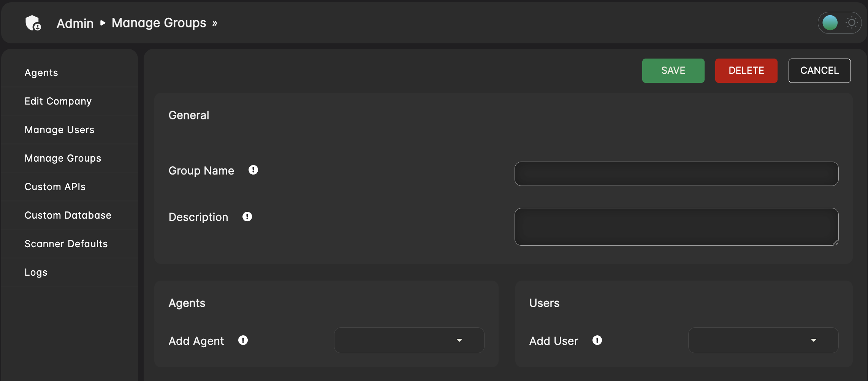Click the info icon beside Add Agent
This screenshot has width=868, height=381.
tap(243, 340)
